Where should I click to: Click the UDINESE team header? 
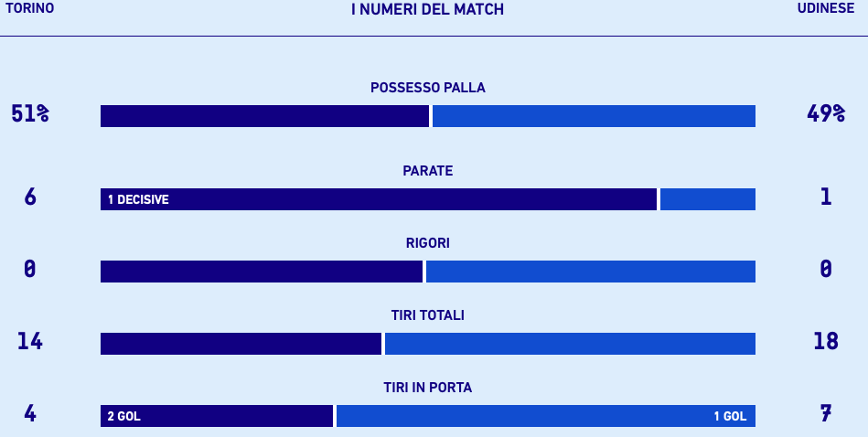826,8
